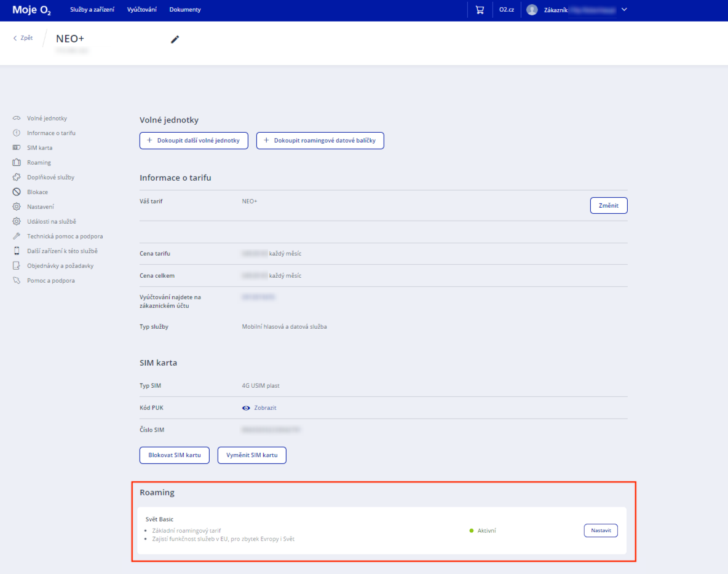Click the Nastavení gear icon in sidebar
This screenshot has height=574, width=728.
(17, 207)
